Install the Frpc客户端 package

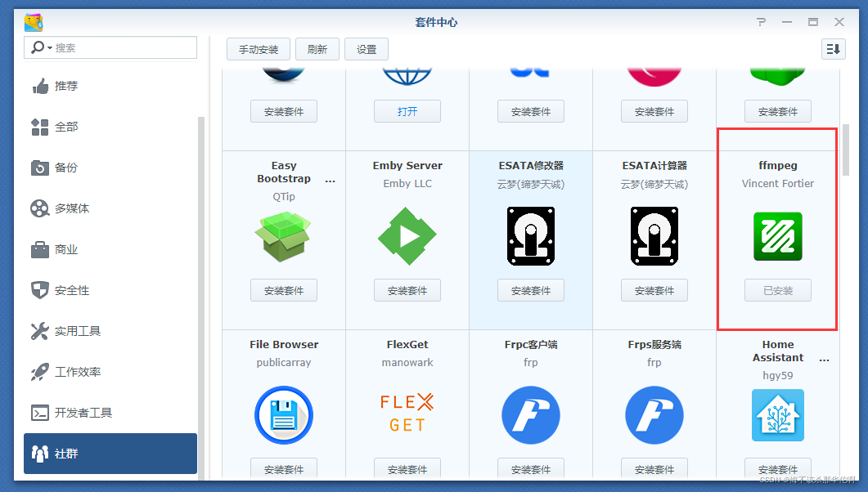click(x=531, y=469)
